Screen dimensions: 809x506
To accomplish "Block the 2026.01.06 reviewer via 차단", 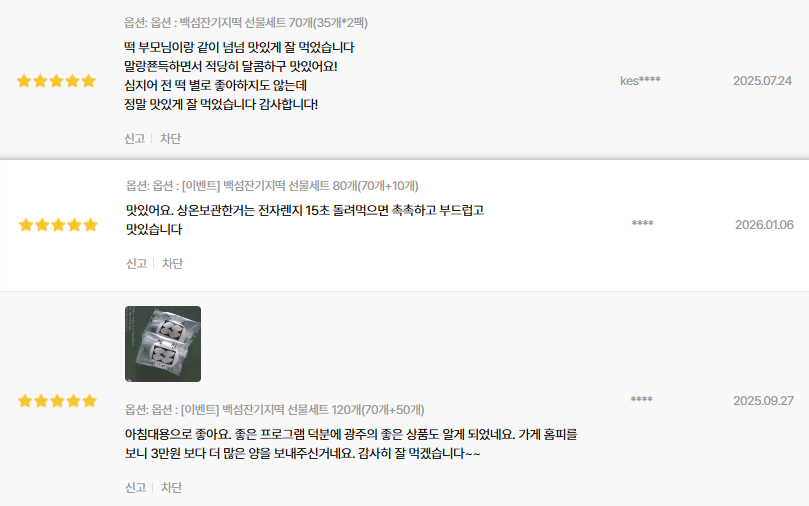I will [172, 264].
